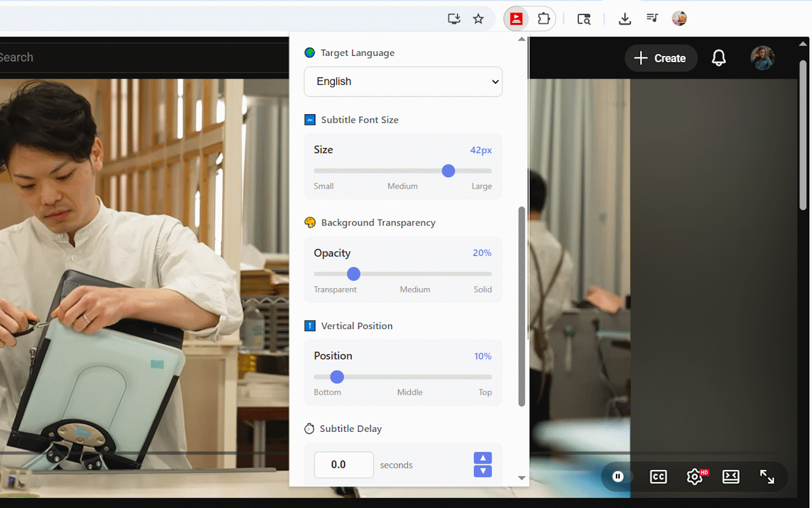The image size is (812, 508).
Task: Click the popup panel's vertical scrollbar
Action: coord(522,306)
